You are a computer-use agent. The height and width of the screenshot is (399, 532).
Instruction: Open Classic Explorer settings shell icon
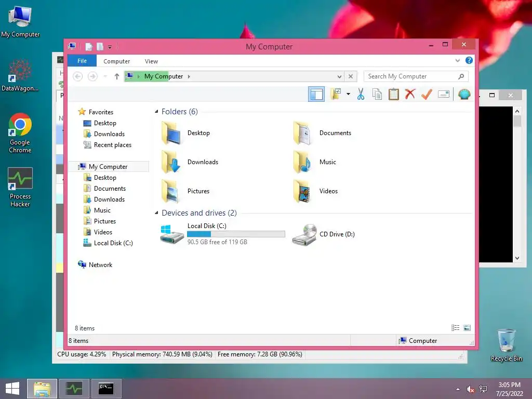pos(464,94)
